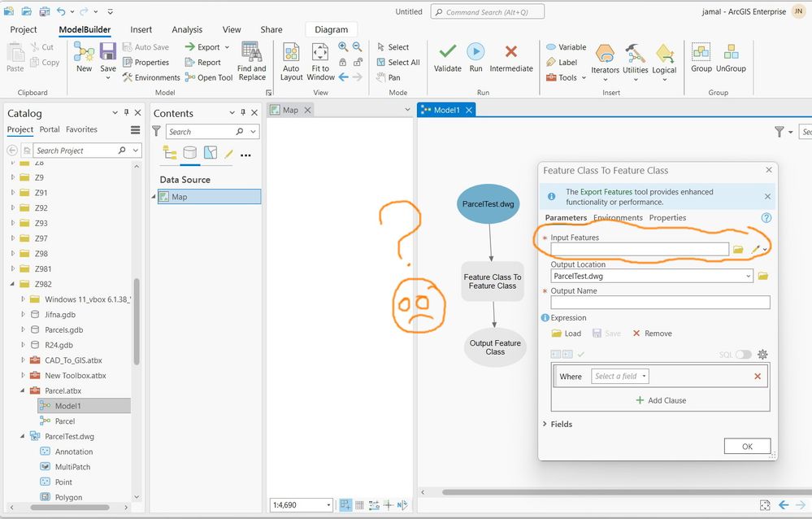
Task: Click the Input Features text field
Action: (640, 250)
